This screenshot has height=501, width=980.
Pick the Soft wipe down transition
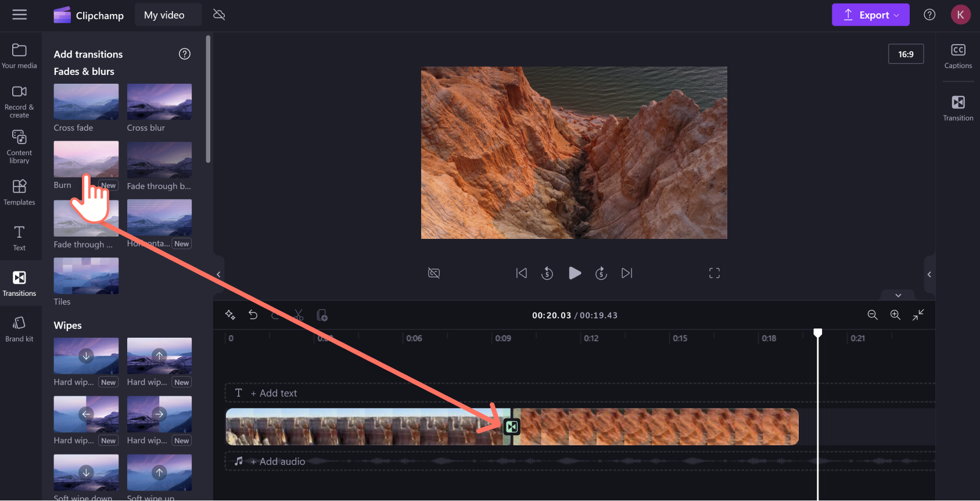[x=86, y=473]
